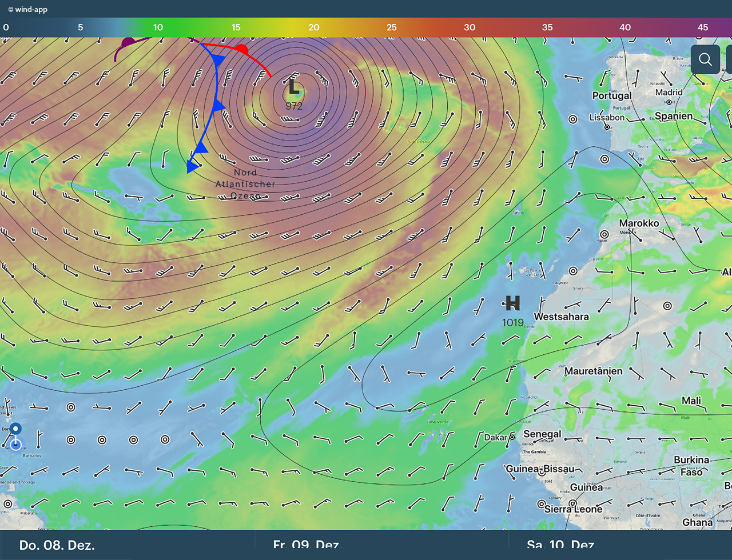Click the 1019 pressure value

[513, 323]
